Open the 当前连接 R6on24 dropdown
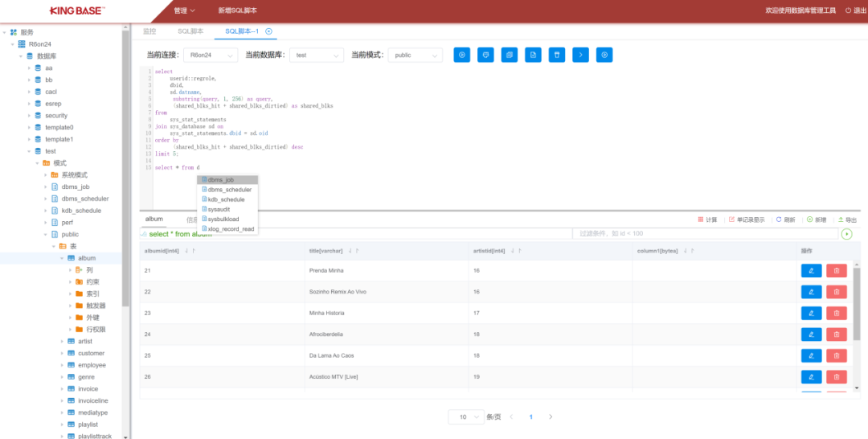Image resolution: width=868 pixels, height=439 pixels. tap(211, 55)
